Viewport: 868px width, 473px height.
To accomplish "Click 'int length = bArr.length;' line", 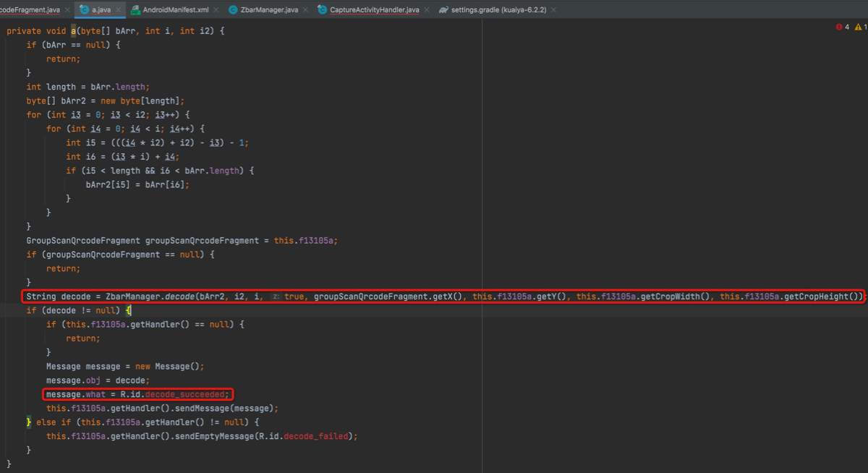I will point(88,87).
